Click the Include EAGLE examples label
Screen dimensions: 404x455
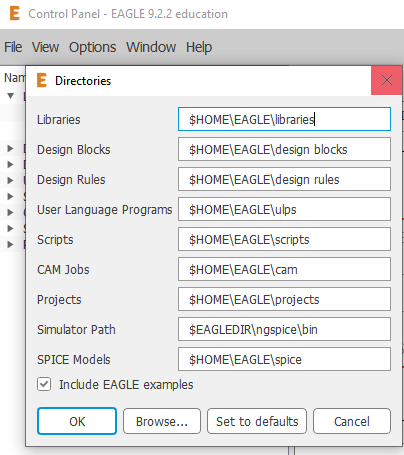[x=126, y=385]
